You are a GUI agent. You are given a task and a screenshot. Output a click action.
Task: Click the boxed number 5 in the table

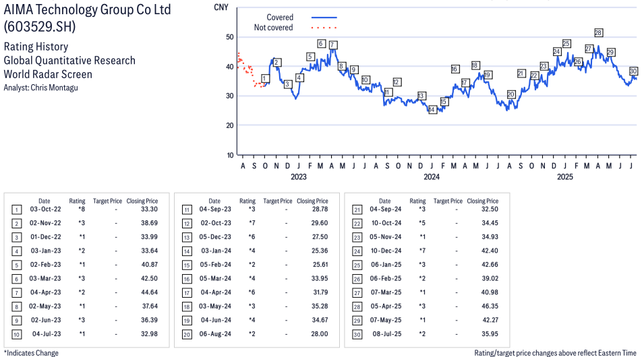pyautogui.click(x=16, y=265)
